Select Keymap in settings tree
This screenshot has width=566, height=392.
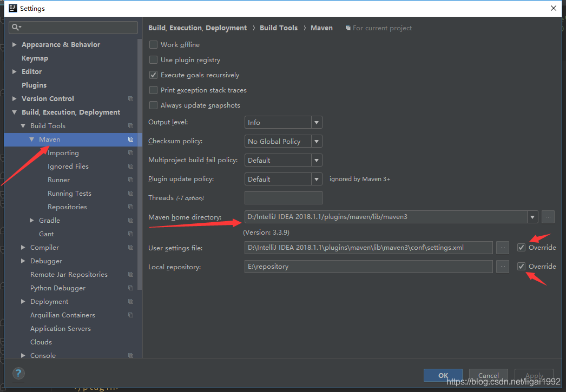point(35,58)
